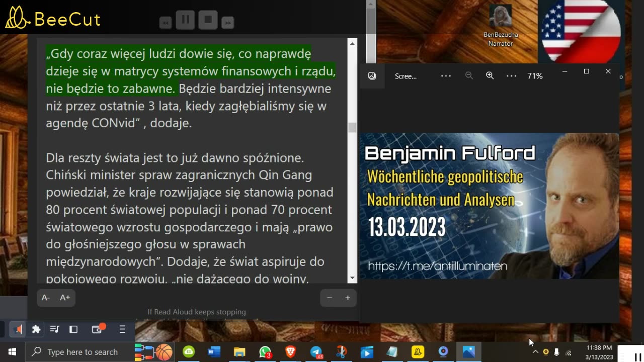Click the yellow webcam tray icon
Screen dimensions: 644x362
[546, 352]
